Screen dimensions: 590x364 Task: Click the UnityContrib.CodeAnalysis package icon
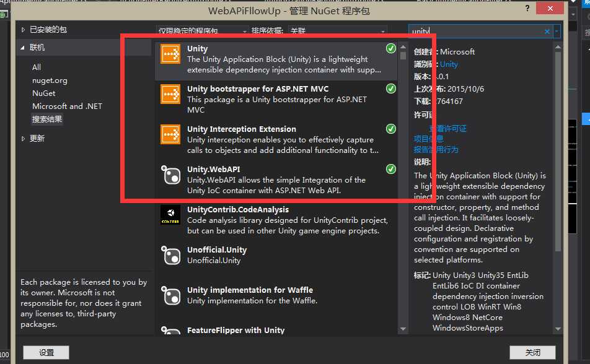(x=170, y=215)
